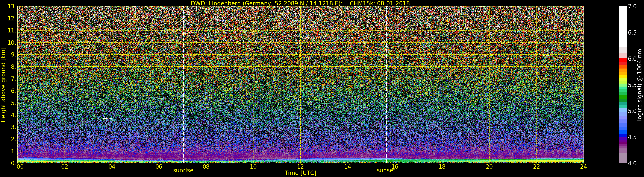
Task: Click height-axis tick '0.'
Action: [14, 163]
